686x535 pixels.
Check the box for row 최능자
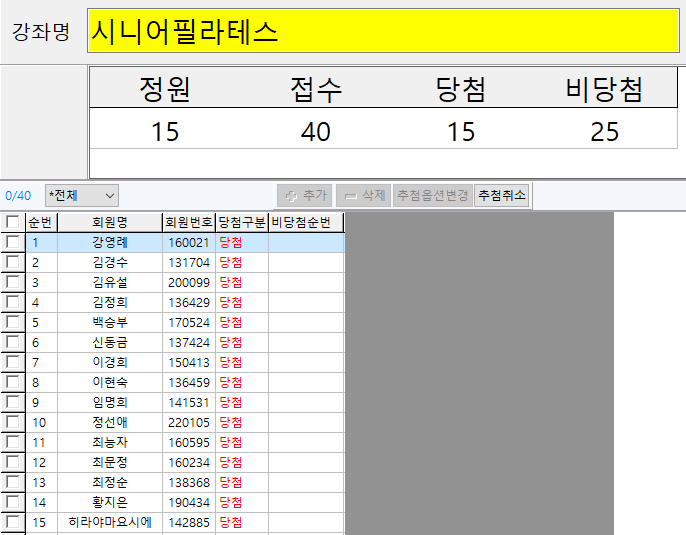13,442
